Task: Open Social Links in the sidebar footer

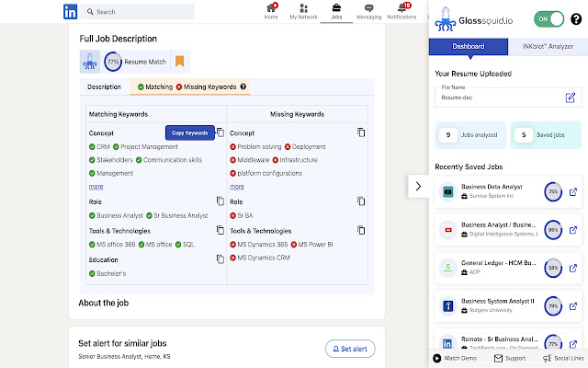Action: [x=563, y=358]
